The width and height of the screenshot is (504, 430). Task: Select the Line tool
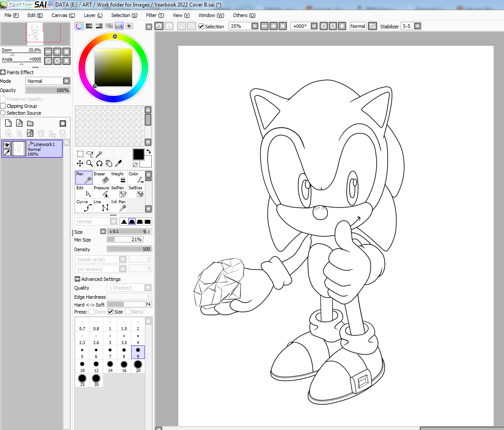101,205
